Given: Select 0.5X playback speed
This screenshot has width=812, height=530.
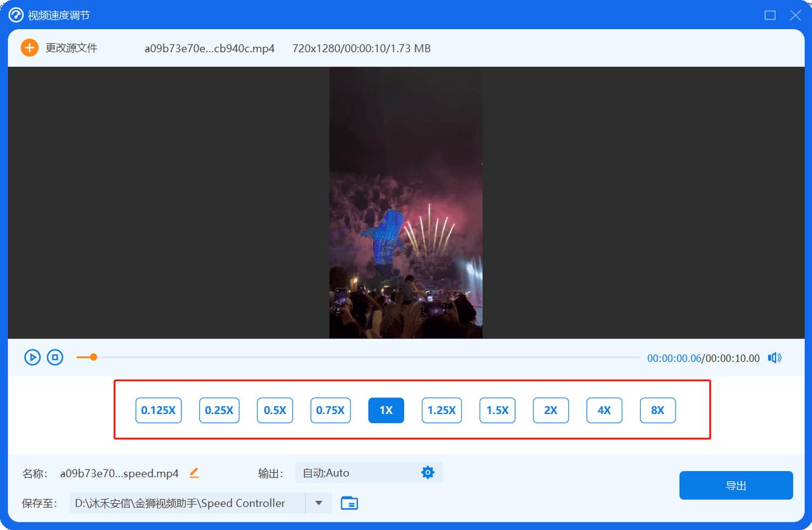Looking at the screenshot, I should tap(275, 410).
